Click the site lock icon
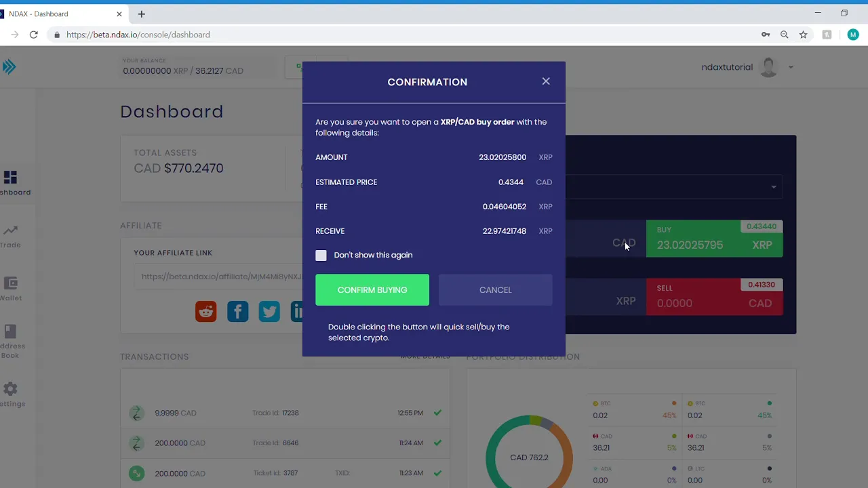 (x=56, y=35)
